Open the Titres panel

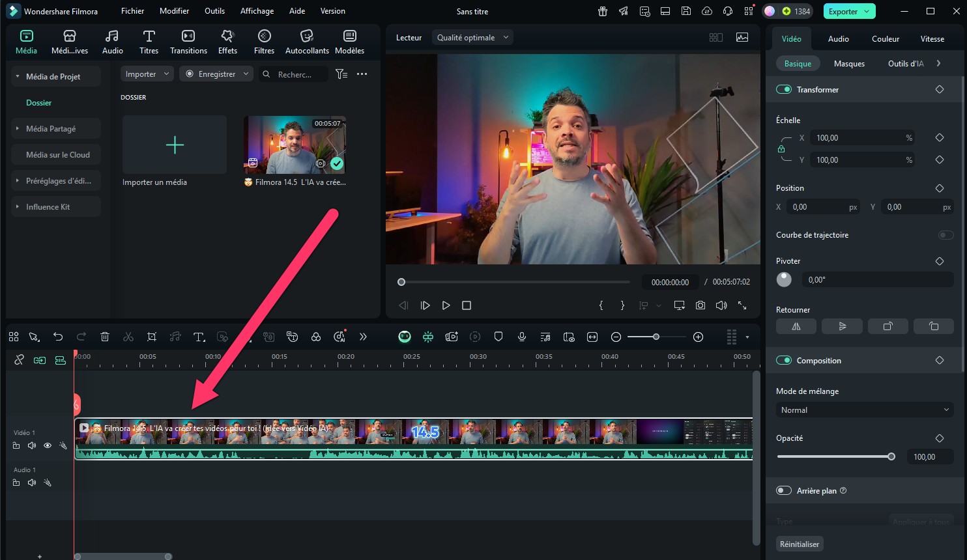(149, 42)
